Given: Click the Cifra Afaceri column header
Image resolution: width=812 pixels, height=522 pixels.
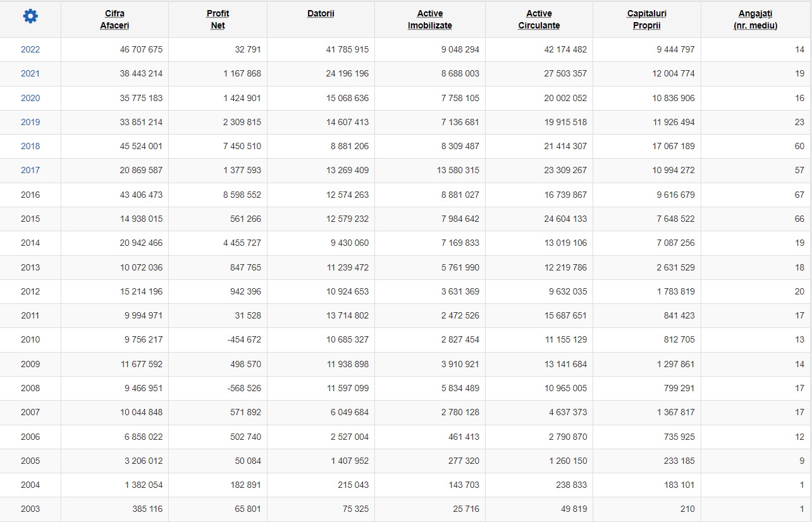Looking at the screenshot, I should coord(114,20).
